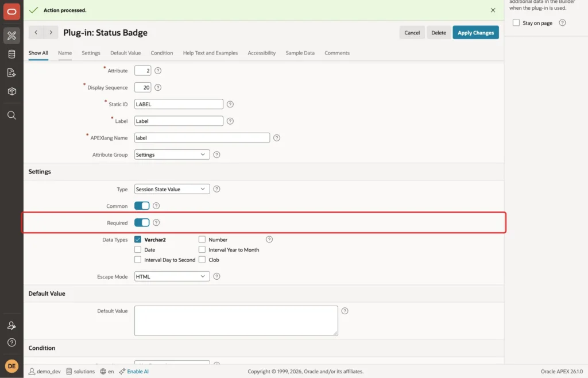This screenshot has width=588, height=378.
Task: Go to previous attribute arrow
Action: (36, 33)
